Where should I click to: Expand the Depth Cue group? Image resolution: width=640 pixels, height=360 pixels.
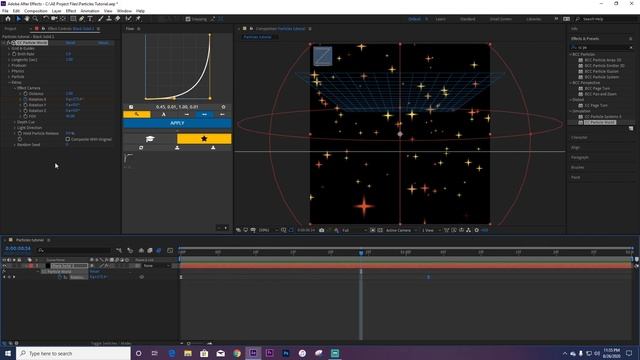tap(15, 122)
